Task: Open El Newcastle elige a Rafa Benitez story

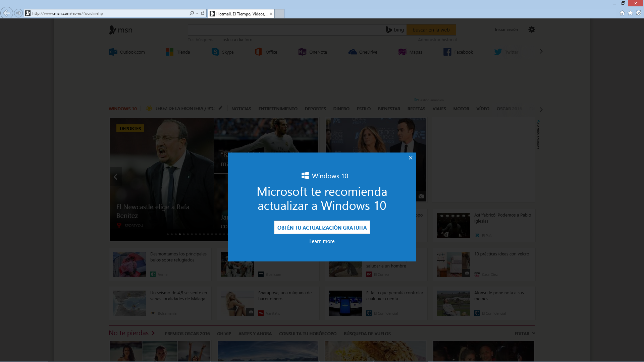Action: click(153, 211)
